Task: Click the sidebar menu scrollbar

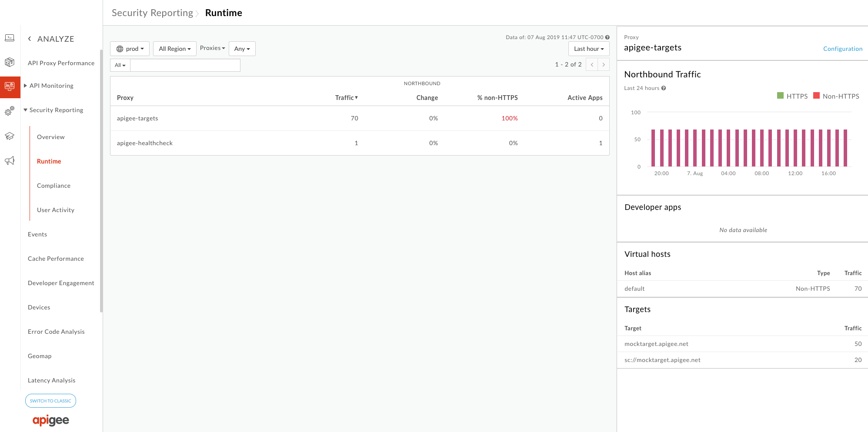Action: point(101,180)
